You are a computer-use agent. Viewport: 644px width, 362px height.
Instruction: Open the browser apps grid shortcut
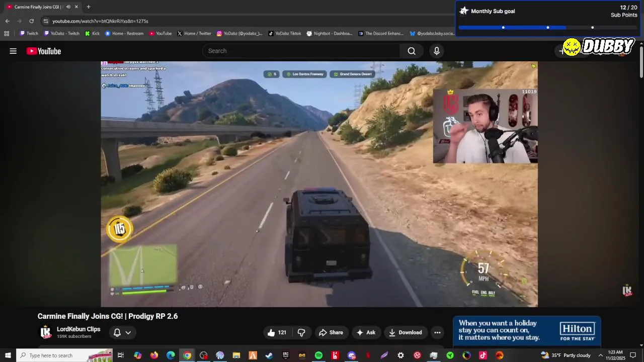7,34
